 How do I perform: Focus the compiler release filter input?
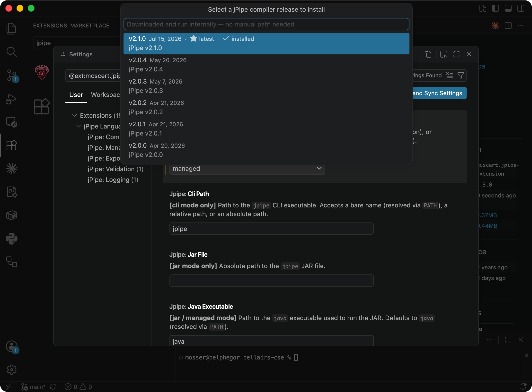(266, 24)
